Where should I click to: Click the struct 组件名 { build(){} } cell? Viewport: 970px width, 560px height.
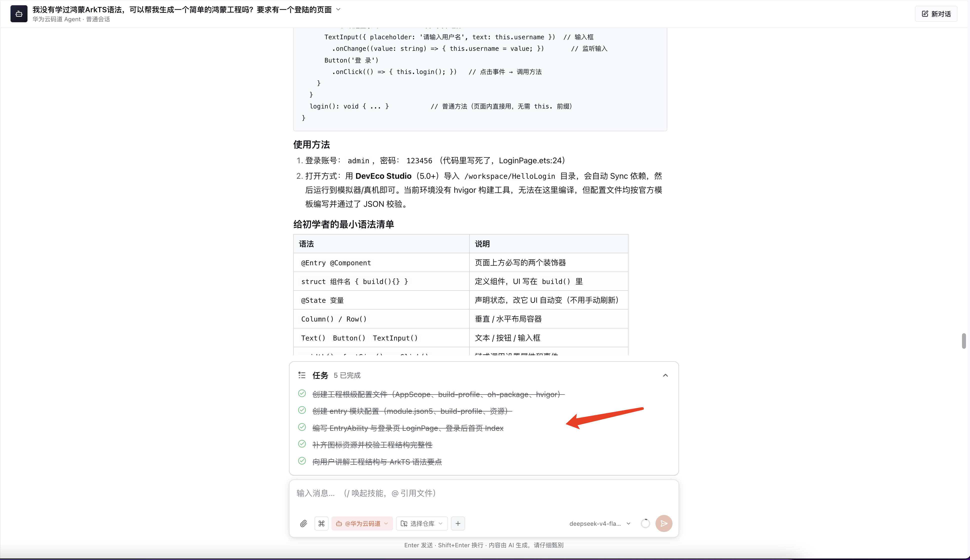point(381,281)
